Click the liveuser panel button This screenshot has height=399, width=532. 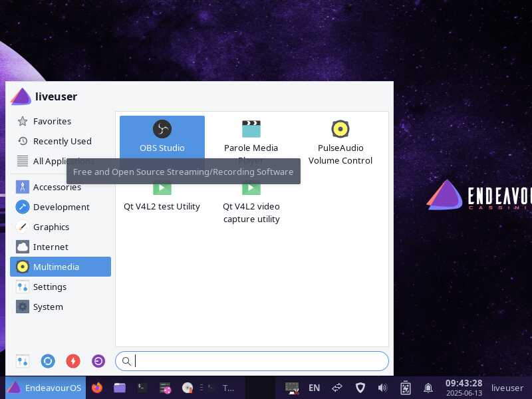pos(507,388)
